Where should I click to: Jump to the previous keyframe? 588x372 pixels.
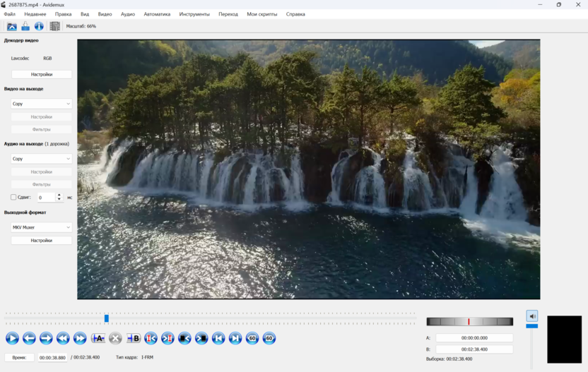pos(63,339)
